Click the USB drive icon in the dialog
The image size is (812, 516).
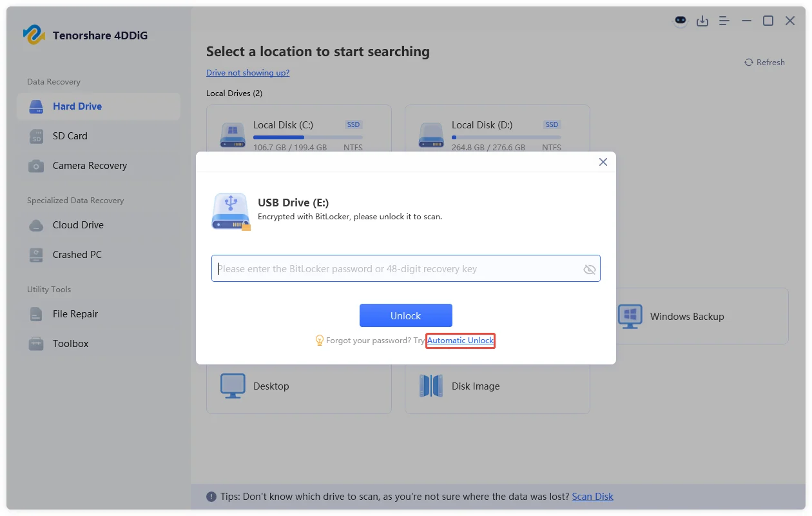tap(230, 212)
